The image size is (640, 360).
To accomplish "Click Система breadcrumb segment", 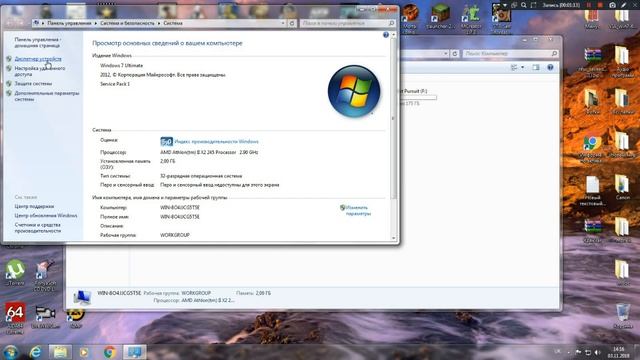I will click(x=173, y=23).
